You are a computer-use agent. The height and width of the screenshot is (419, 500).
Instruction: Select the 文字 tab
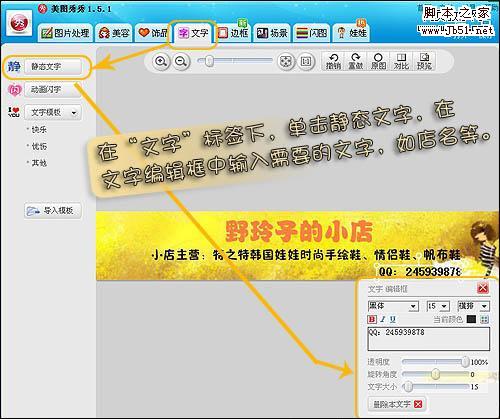point(193,33)
